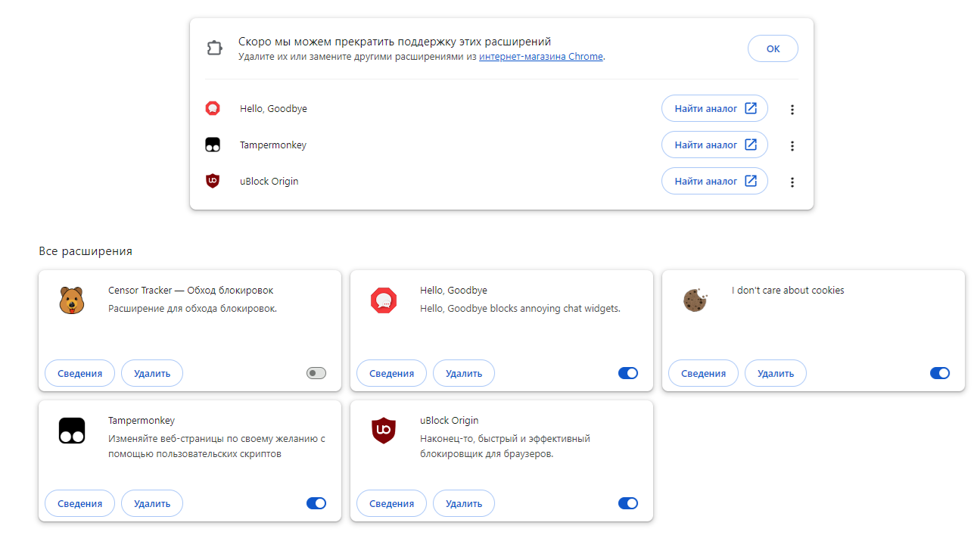
Task: Open Сведения for uBlock Origin card
Action: 391,503
